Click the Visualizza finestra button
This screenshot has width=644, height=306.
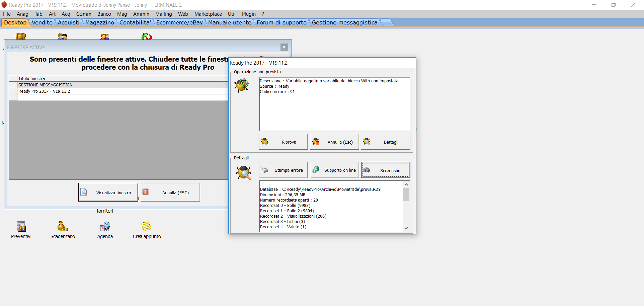(x=108, y=192)
